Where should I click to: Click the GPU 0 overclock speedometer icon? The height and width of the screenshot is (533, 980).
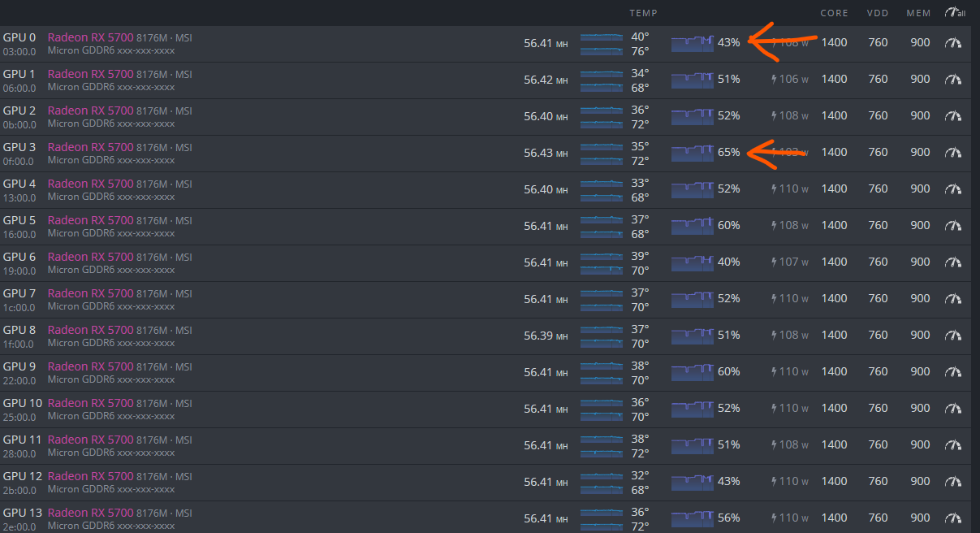click(x=952, y=43)
